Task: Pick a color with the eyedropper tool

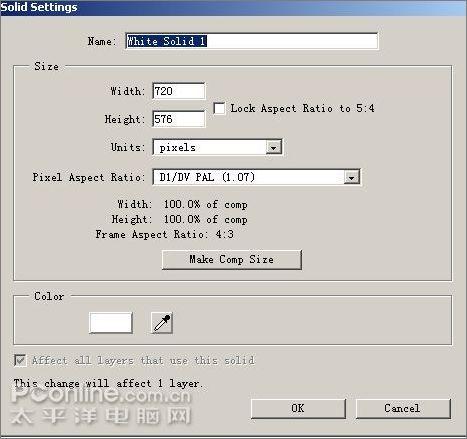Action: pyautogui.click(x=162, y=323)
